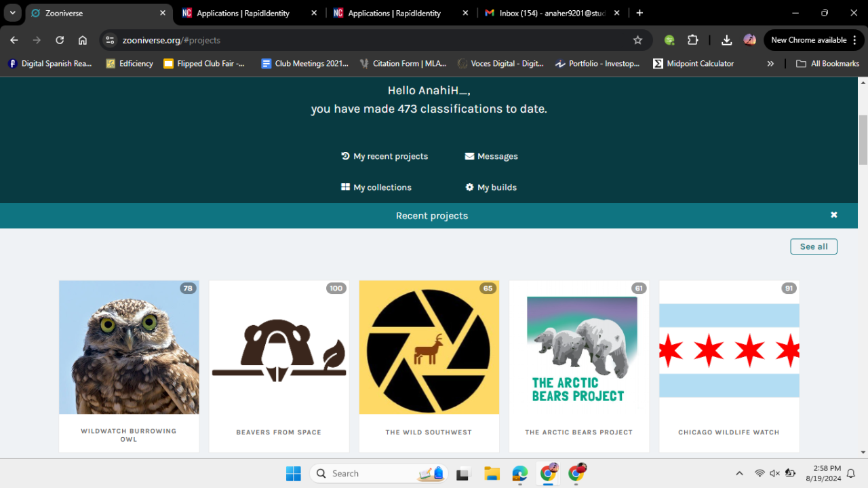Click the See all button
This screenshot has height=488, width=868.
[814, 246]
